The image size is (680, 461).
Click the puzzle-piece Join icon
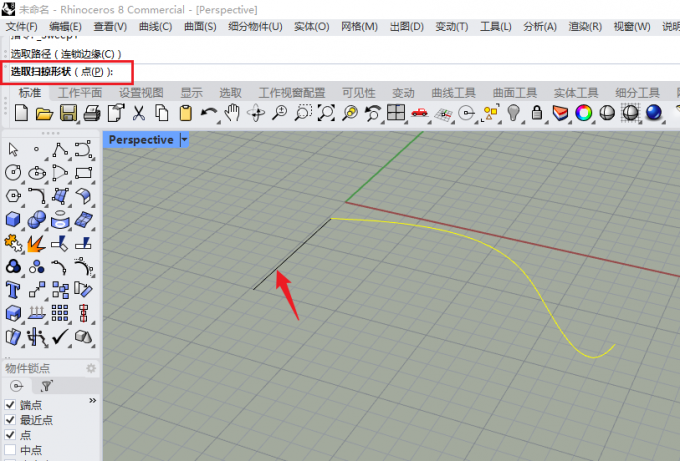point(13,243)
